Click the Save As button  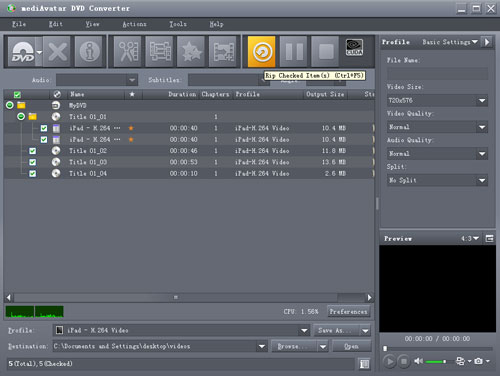point(337,330)
